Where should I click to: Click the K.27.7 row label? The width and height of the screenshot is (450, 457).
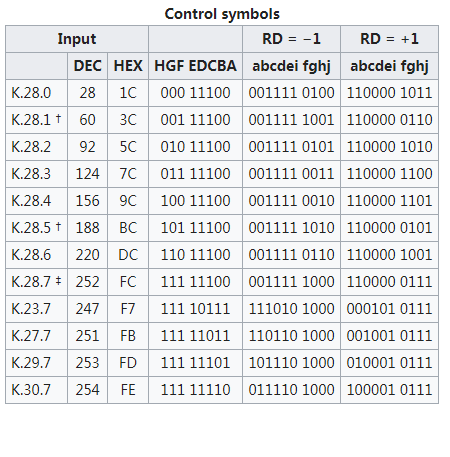pyautogui.click(x=31, y=336)
